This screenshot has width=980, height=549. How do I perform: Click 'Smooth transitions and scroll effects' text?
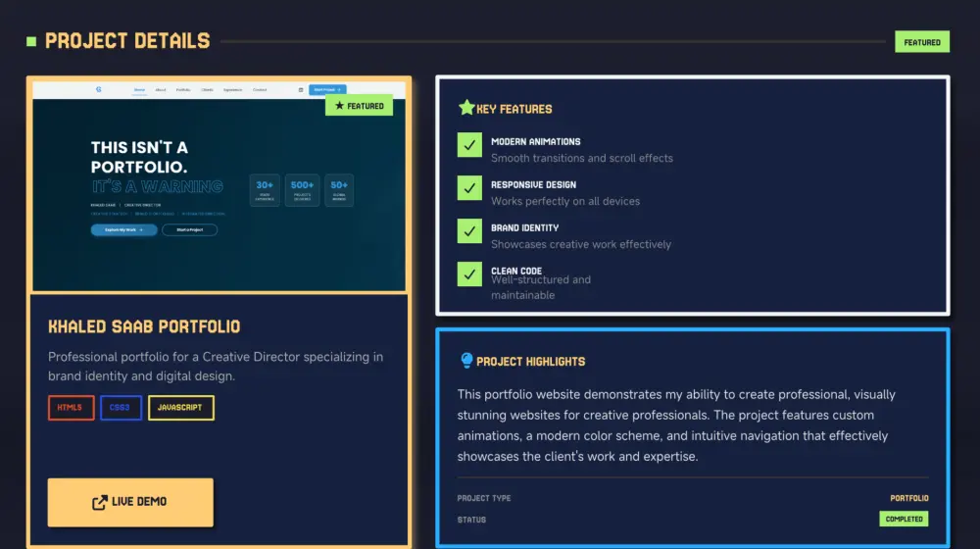(582, 158)
